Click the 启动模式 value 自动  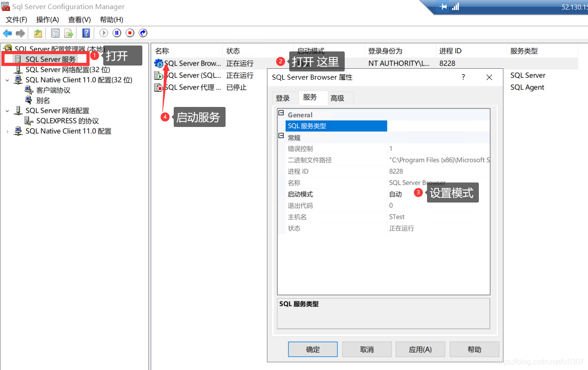tap(396, 194)
